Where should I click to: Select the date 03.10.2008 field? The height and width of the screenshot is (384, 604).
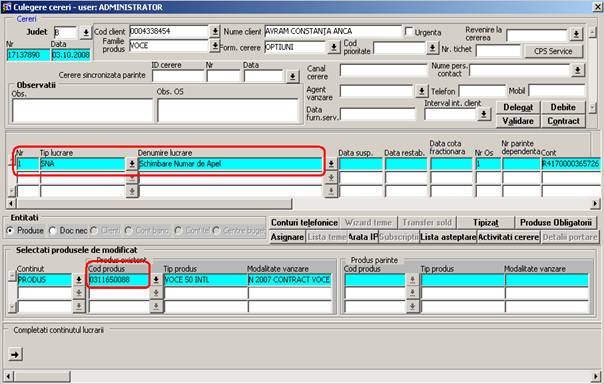(71, 55)
